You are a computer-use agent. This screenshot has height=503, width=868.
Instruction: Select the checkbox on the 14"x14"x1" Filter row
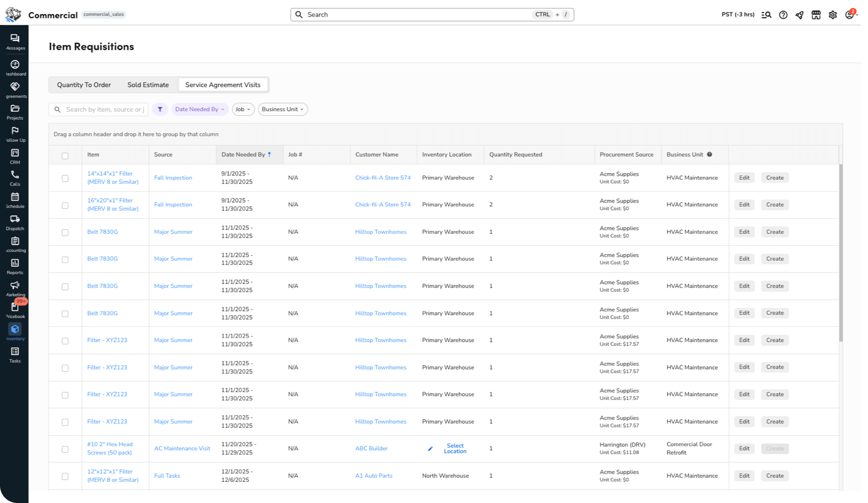(65, 178)
